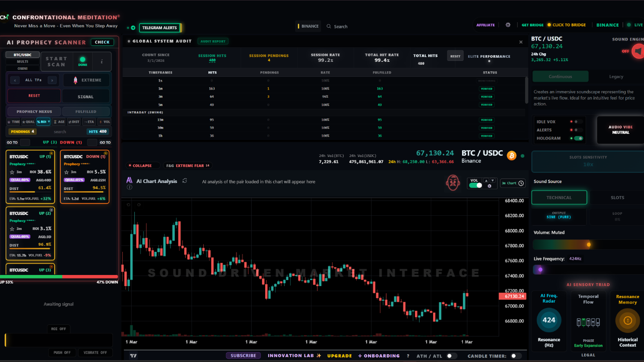
Task: Toggle ROI OFF button
Action: click(59, 329)
